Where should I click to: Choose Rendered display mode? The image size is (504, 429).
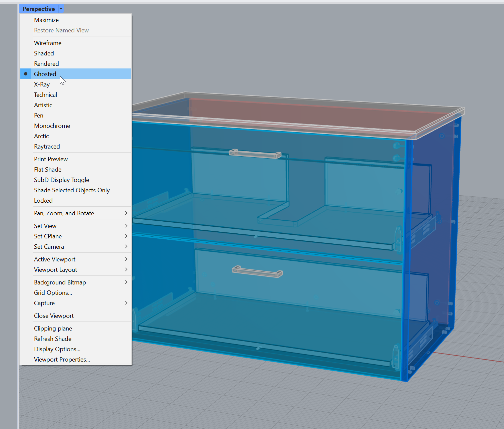(x=46, y=64)
